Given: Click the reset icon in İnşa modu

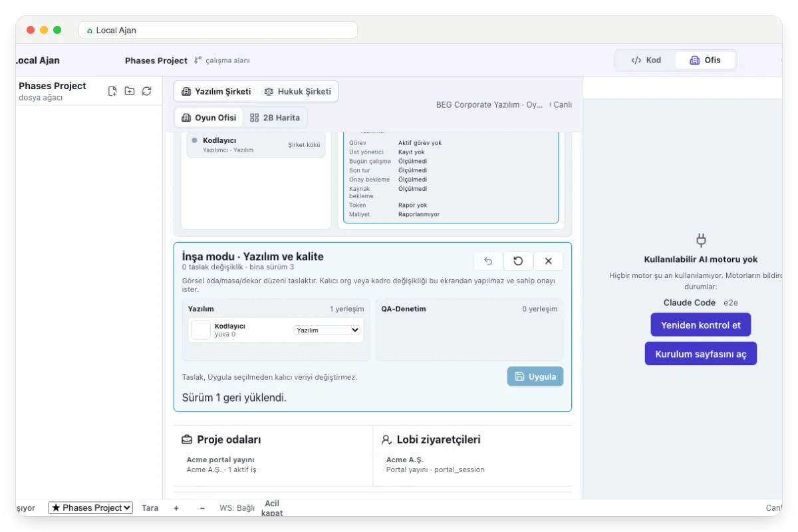Looking at the screenshot, I should coord(518,261).
